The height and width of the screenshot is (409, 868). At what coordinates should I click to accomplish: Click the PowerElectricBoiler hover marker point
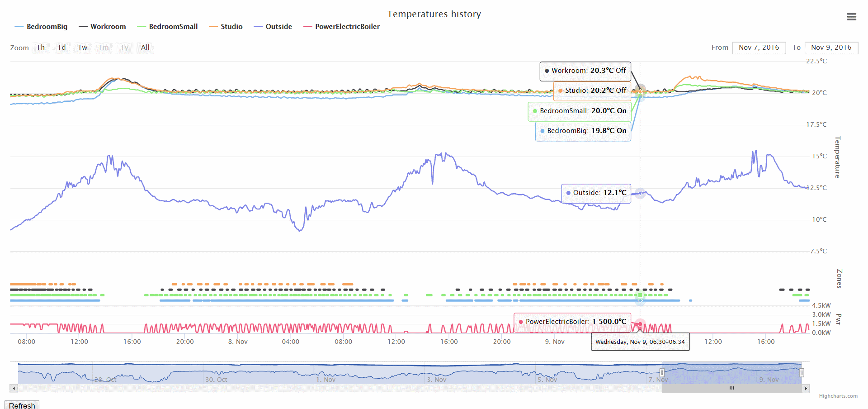pos(640,324)
